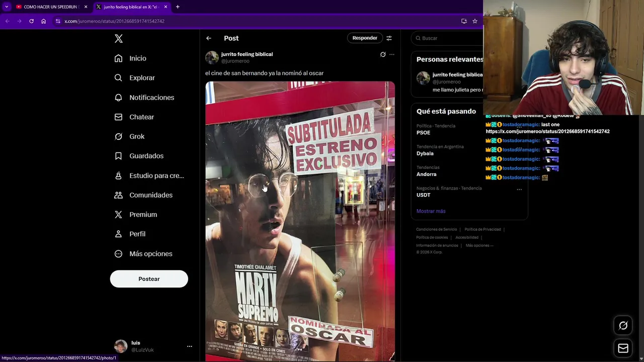Click the browser back button
The width and height of the screenshot is (644, 362).
[x=7, y=21]
